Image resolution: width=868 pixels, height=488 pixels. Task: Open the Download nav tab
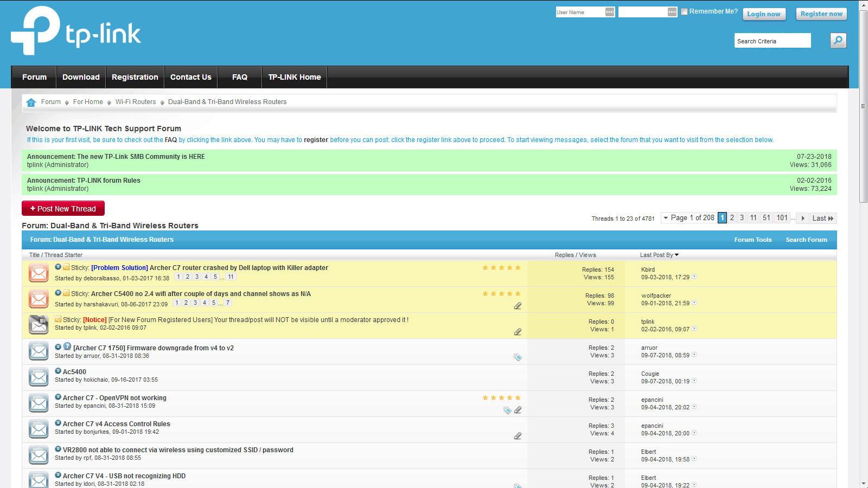81,77
